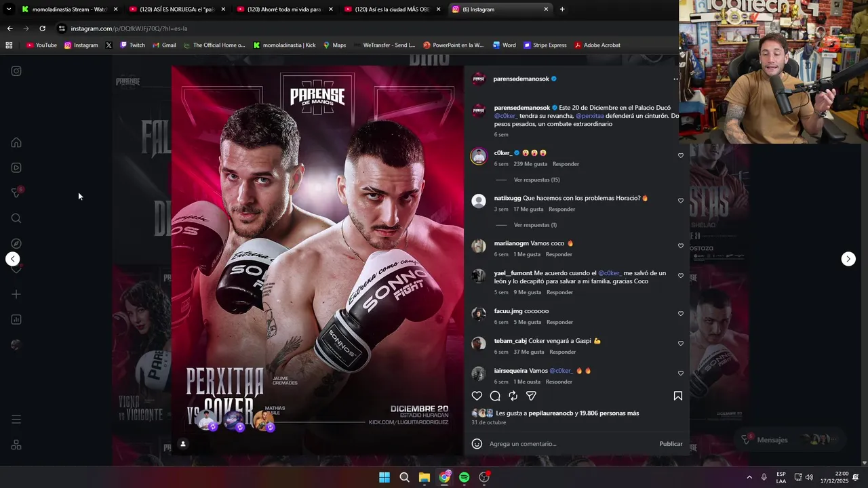Click Responder under tebam_cabj's comment
The height and width of the screenshot is (488, 868).
pos(563,352)
